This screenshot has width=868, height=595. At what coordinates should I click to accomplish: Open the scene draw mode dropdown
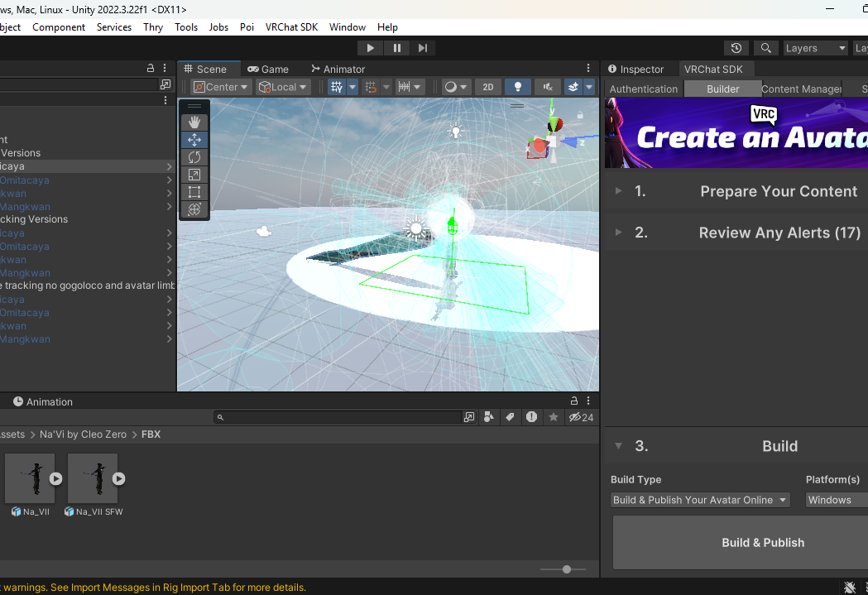pyautogui.click(x=457, y=87)
